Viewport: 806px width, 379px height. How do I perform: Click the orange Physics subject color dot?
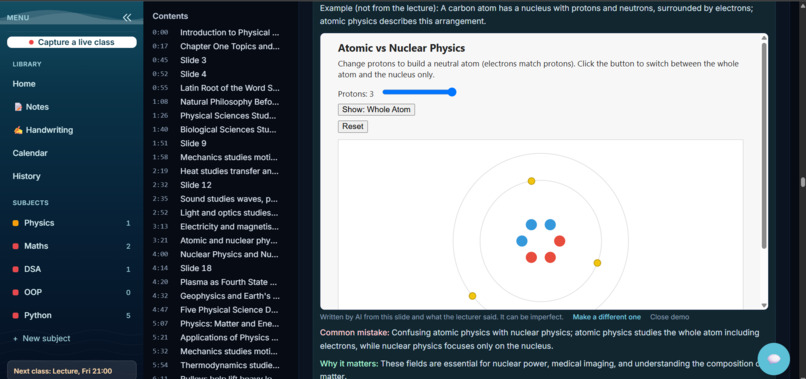coord(15,223)
